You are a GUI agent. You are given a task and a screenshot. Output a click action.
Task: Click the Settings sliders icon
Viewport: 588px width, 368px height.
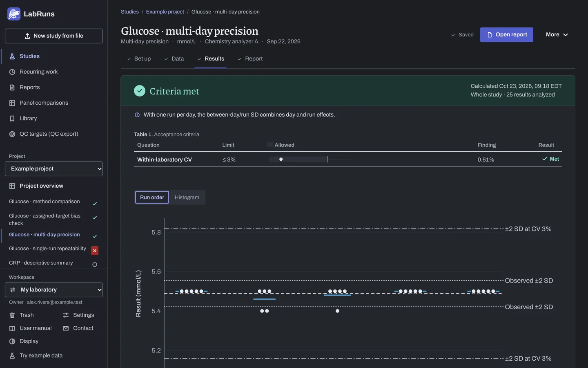coord(66,315)
